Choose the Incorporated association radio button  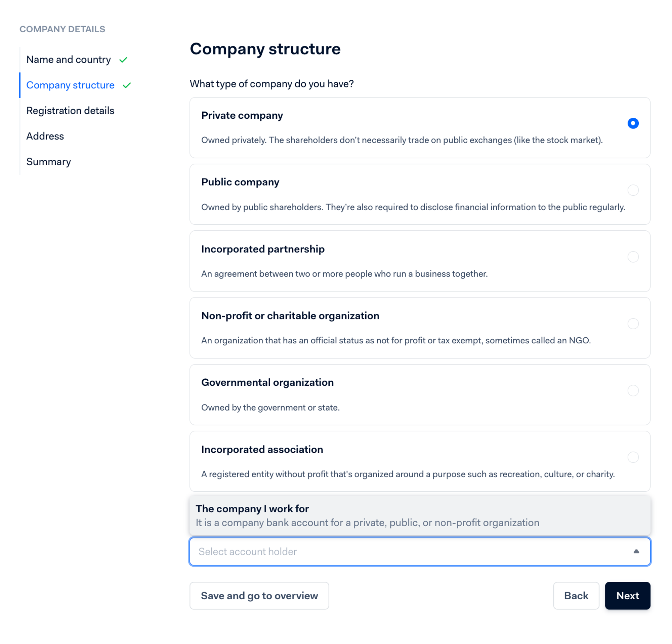click(x=633, y=457)
